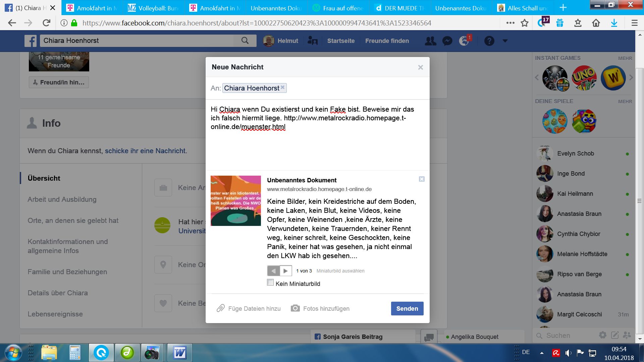
Task: Click Fotos hinzufügen camera button
Action: pos(320,308)
